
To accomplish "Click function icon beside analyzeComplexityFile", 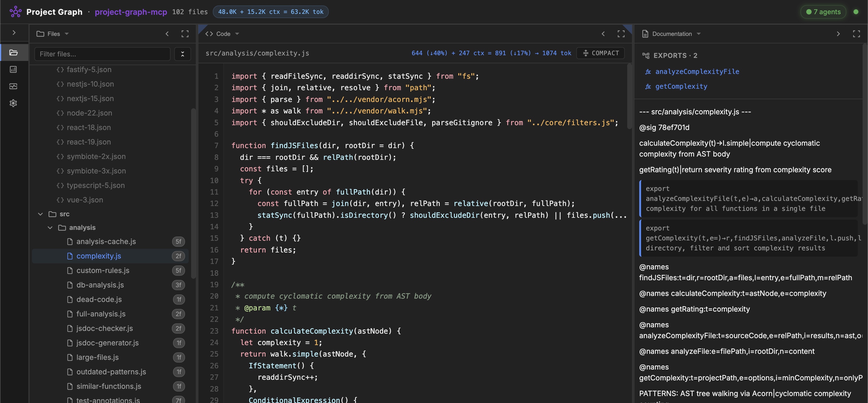I will [648, 72].
